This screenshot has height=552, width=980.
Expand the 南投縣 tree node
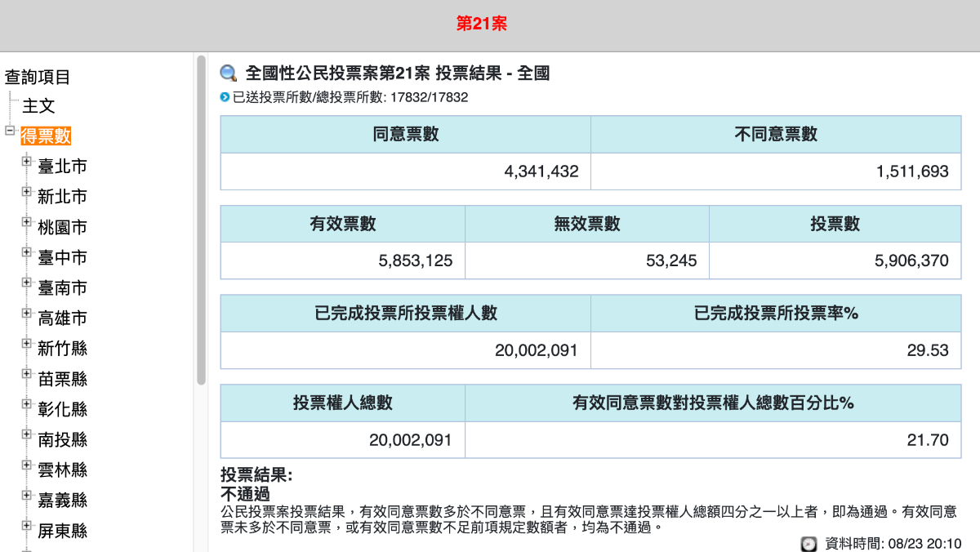point(27,434)
